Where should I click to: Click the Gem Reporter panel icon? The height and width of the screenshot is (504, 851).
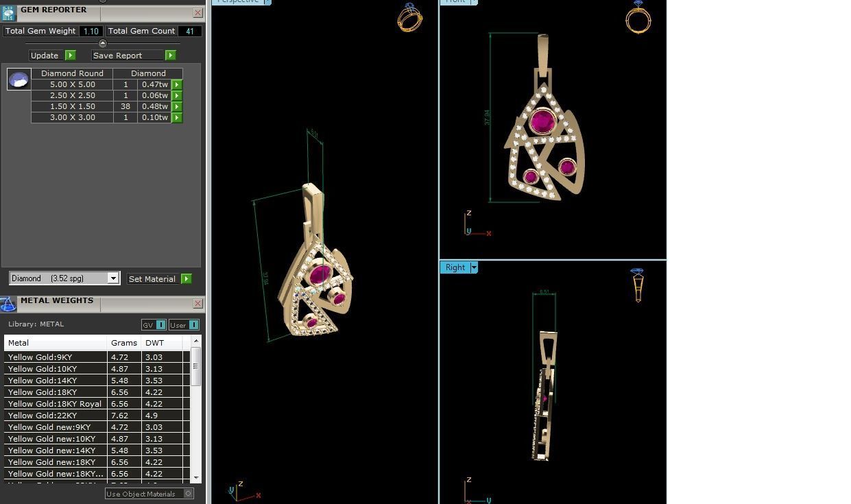pos(8,14)
